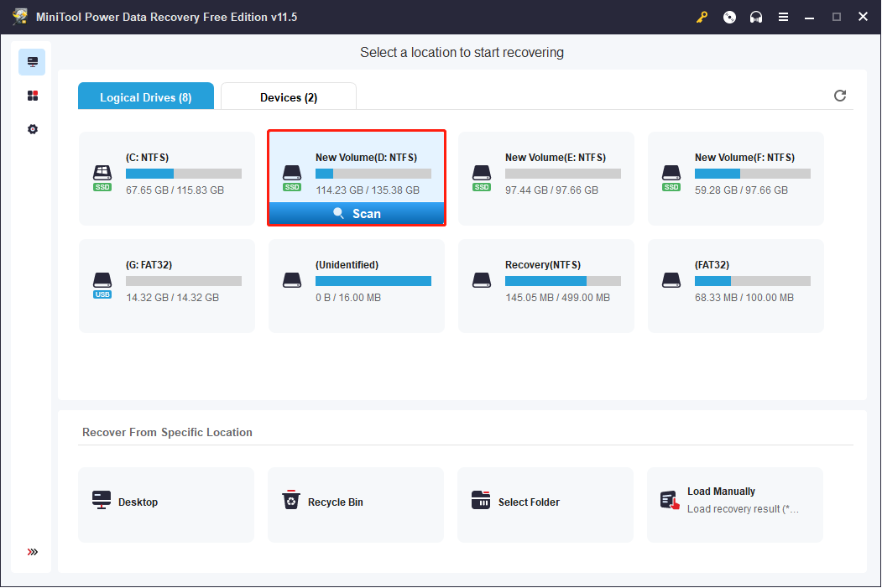The image size is (882, 588).
Task: Select the This PC sidebar icon
Action: tap(32, 62)
